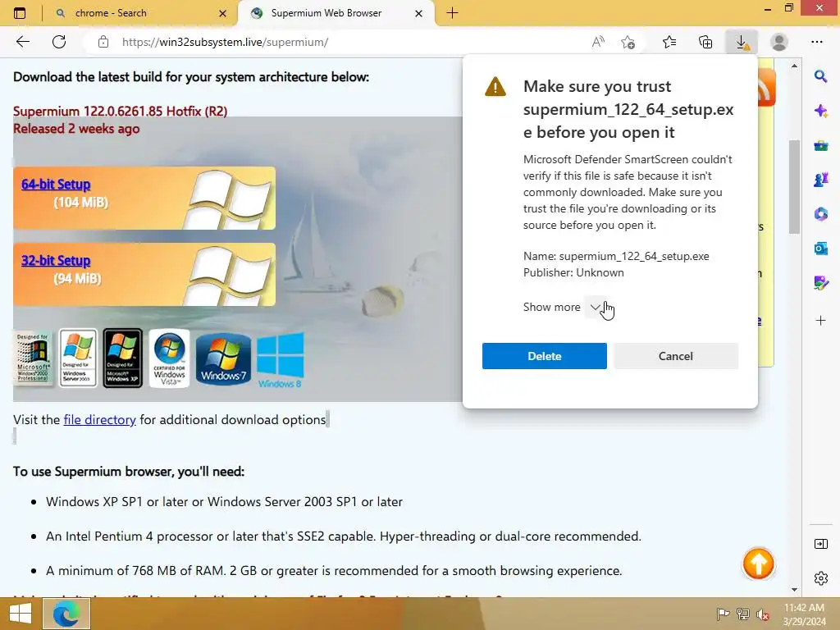This screenshot has width=840, height=630.
Task: Click the Cancel button
Action: 676,356
